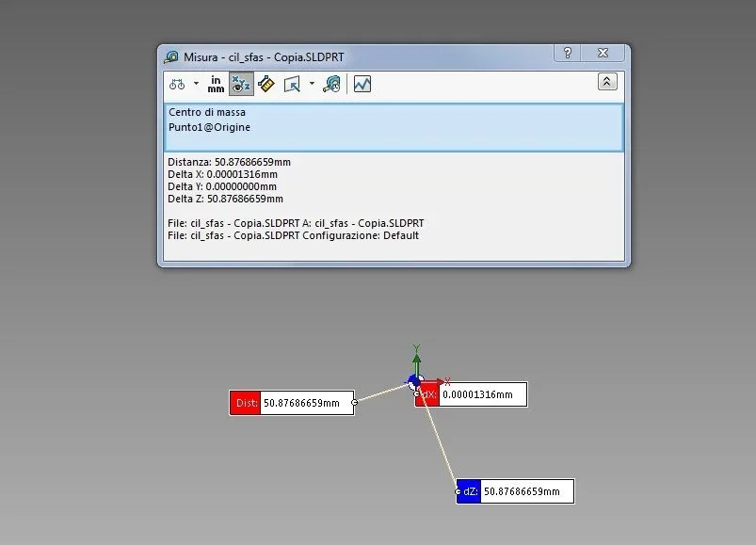The width and height of the screenshot is (756, 545).
Task: Select Centro di massa in the selection list
Action: [207, 113]
